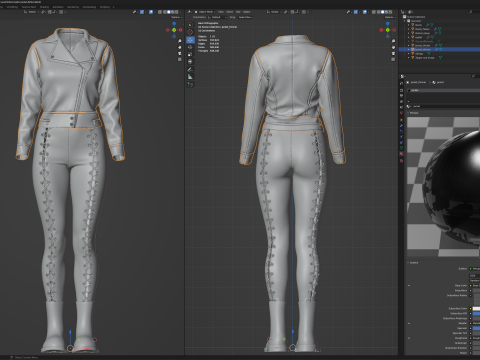
Task: Click jacket material slot in the list
Action: click(442, 90)
